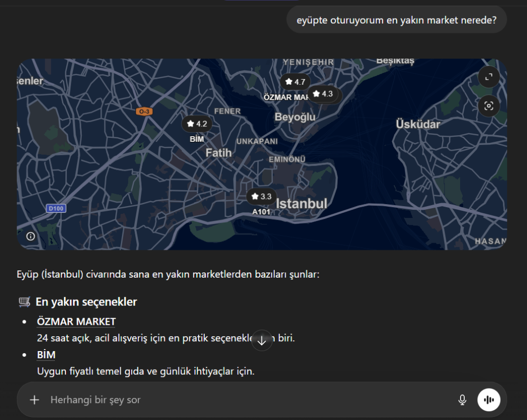Click the plus icon to attach content

click(34, 399)
